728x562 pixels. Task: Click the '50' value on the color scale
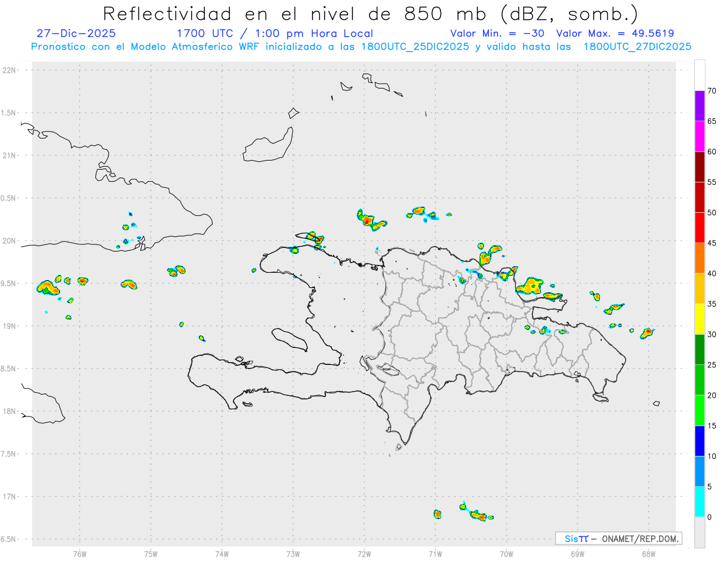[712, 213]
